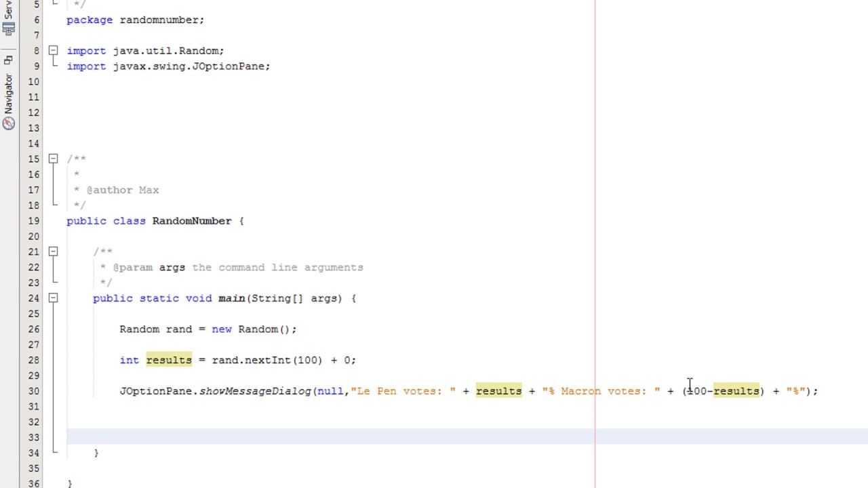Place cursor on the empty highlighted line 33

[467, 437]
